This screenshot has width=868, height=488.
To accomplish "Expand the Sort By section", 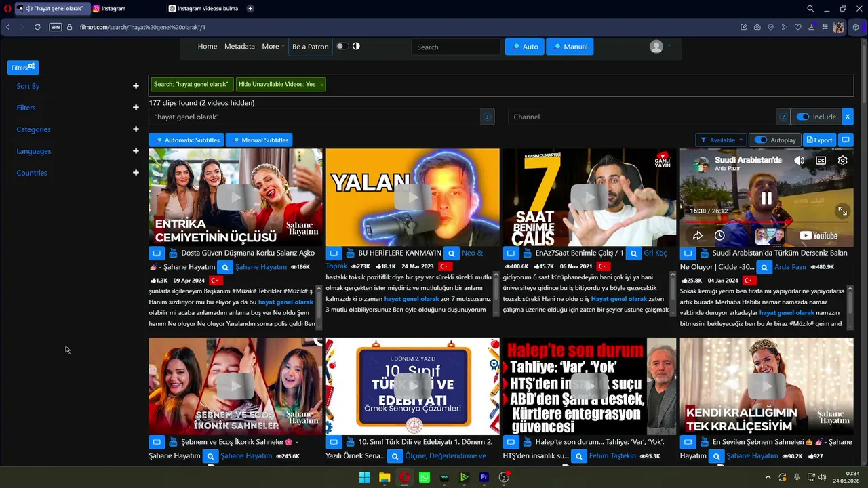I will click(x=136, y=86).
